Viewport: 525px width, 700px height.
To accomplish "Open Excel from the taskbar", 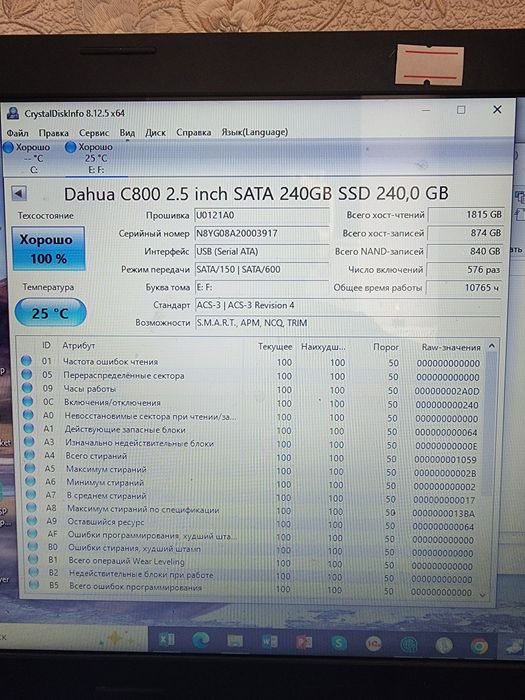I will 167,640.
